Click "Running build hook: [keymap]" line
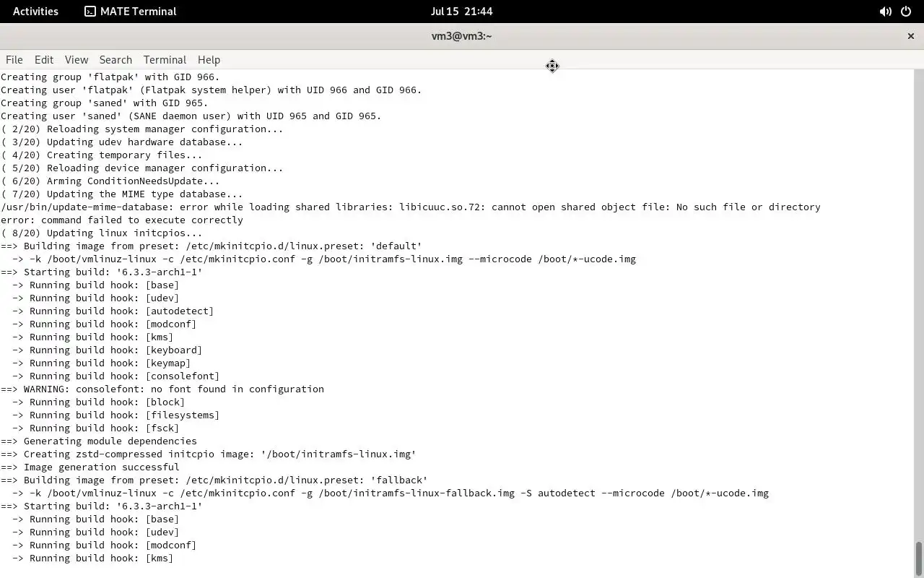 point(102,363)
